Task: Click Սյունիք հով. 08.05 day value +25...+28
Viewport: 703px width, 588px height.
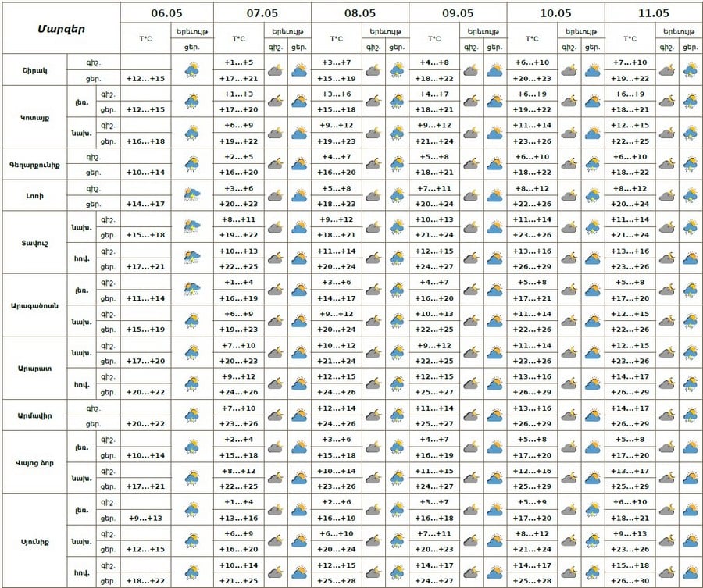Action: coord(337,581)
